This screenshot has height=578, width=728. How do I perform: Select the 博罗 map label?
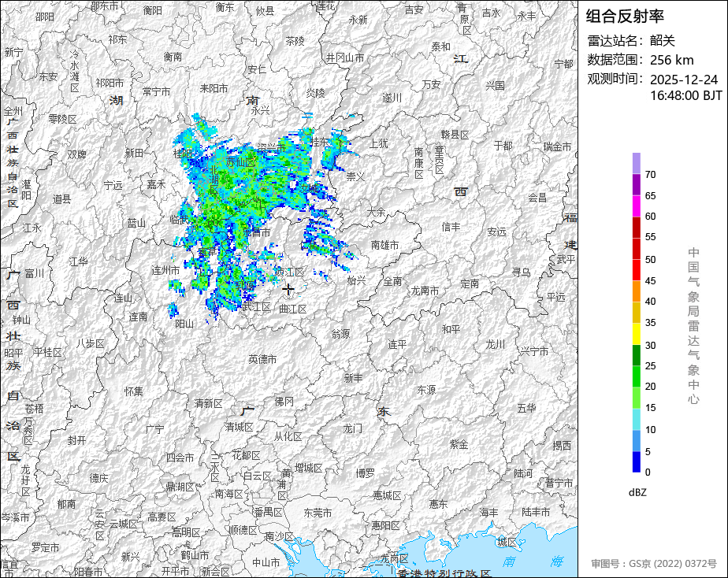366,473
